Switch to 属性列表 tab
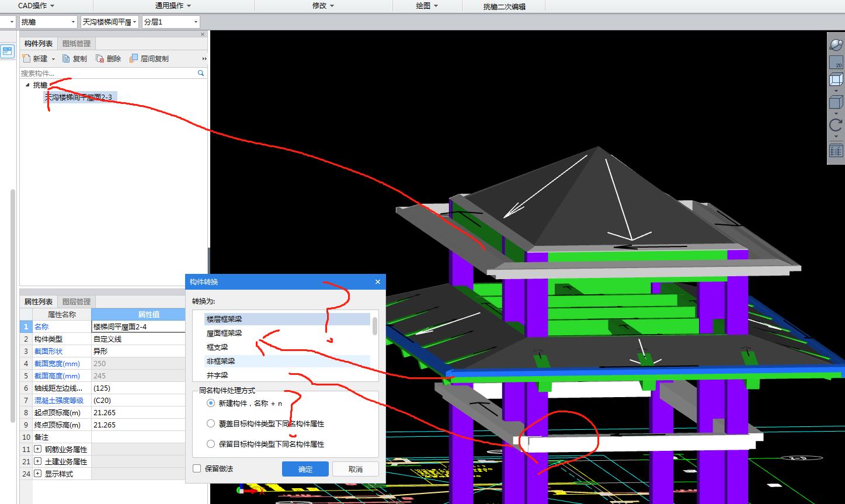 (39, 301)
